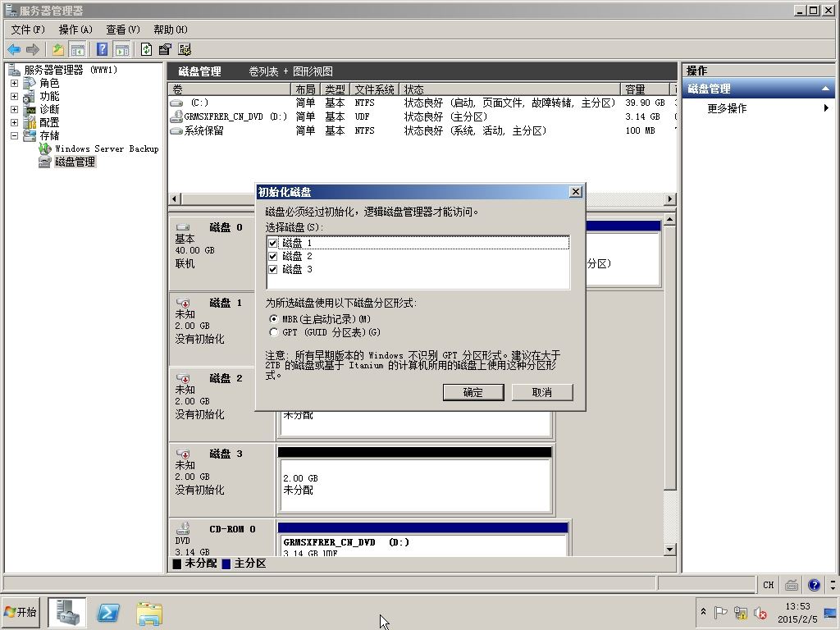Click the 存储 storage icon in tree
This screenshot has width=840, height=630.
30,135
